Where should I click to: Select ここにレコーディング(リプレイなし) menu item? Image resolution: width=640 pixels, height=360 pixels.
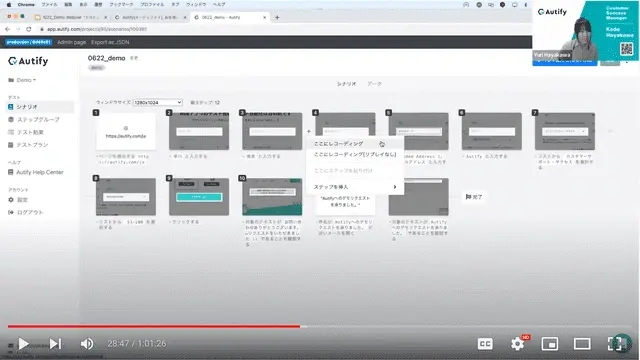355,154
